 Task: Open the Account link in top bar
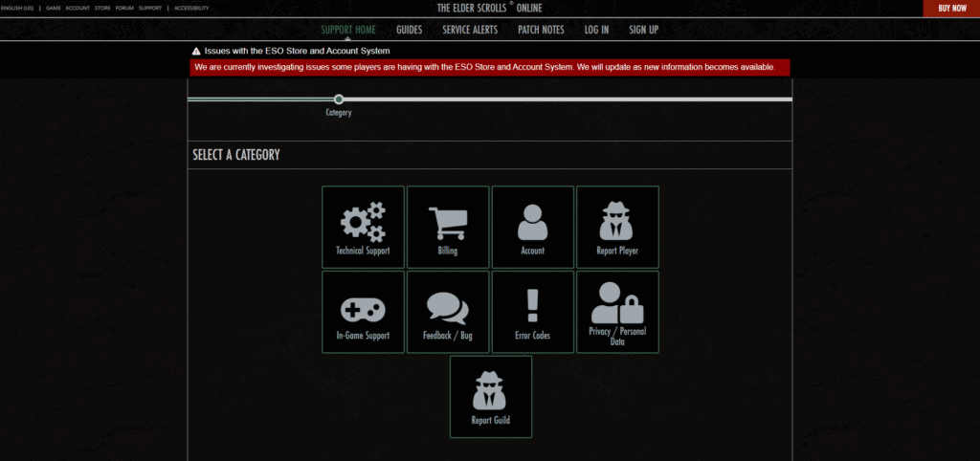pyautogui.click(x=78, y=8)
